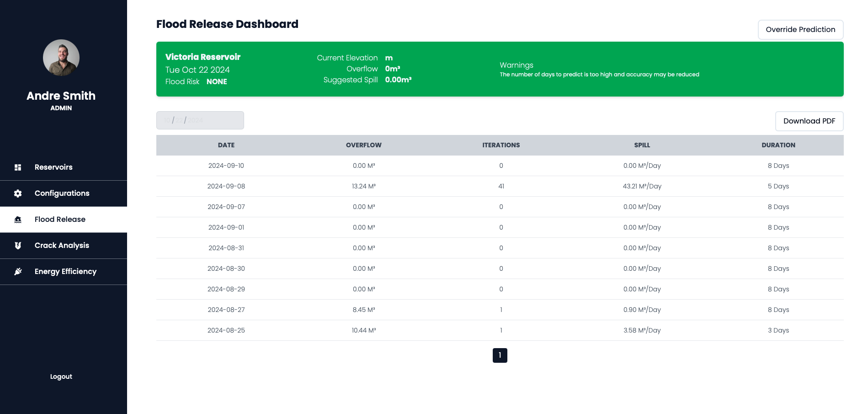This screenshot has width=868, height=414.
Task: Select the 2024-09-07 date cell
Action: [226, 207]
